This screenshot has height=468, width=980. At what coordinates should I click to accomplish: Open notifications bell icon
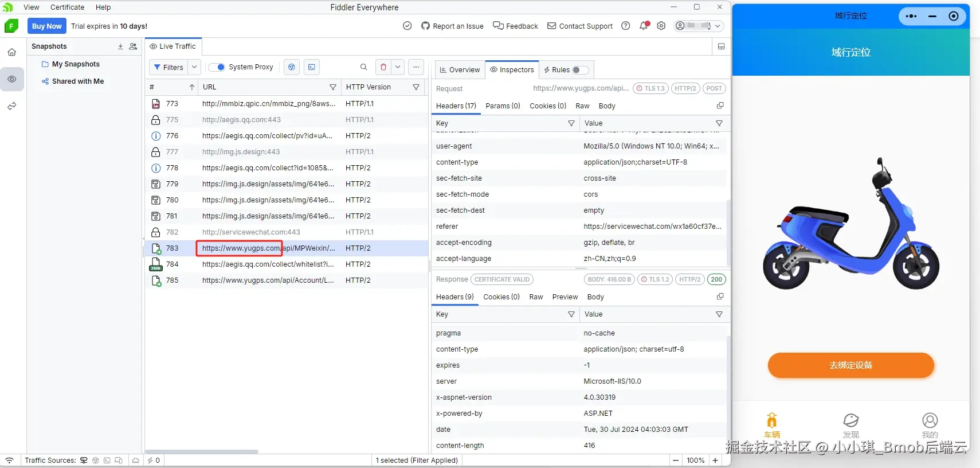[644, 26]
